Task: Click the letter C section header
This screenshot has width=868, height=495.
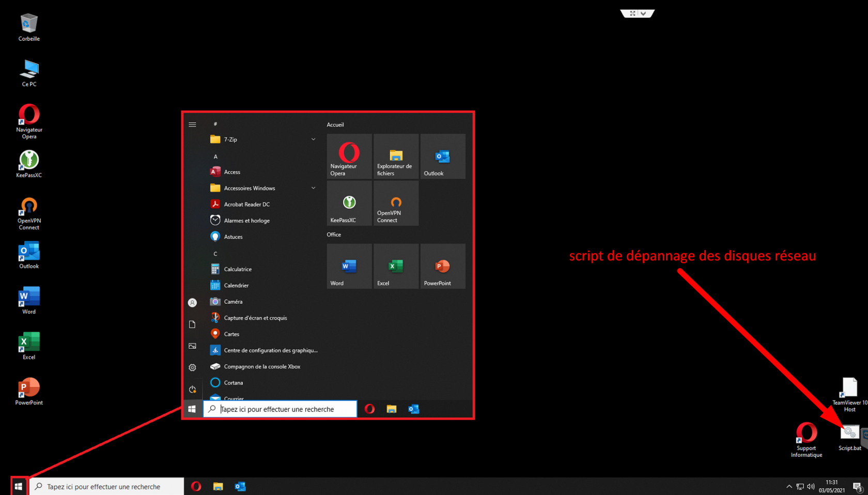Action: point(215,254)
